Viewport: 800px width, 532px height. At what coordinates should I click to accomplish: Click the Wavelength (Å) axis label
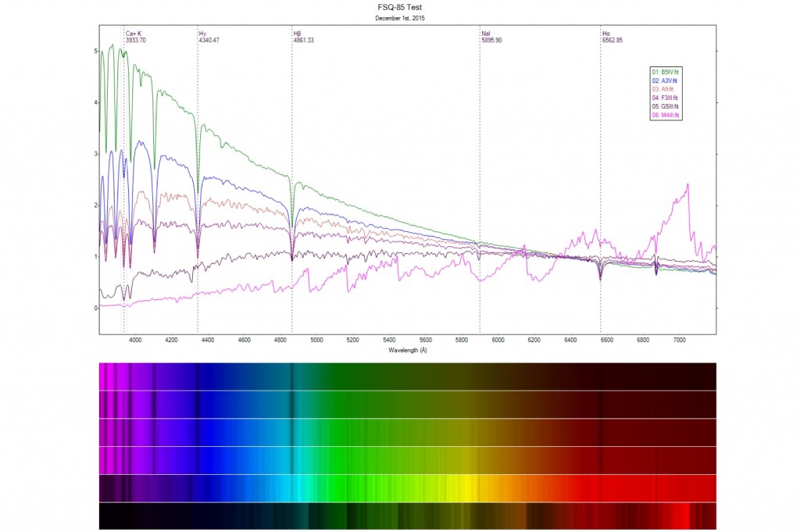[407, 351]
